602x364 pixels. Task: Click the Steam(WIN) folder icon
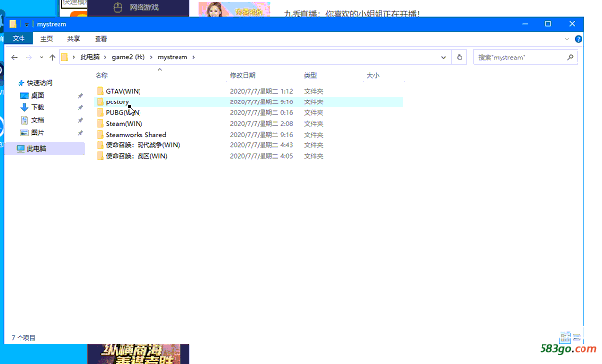coord(100,124)
